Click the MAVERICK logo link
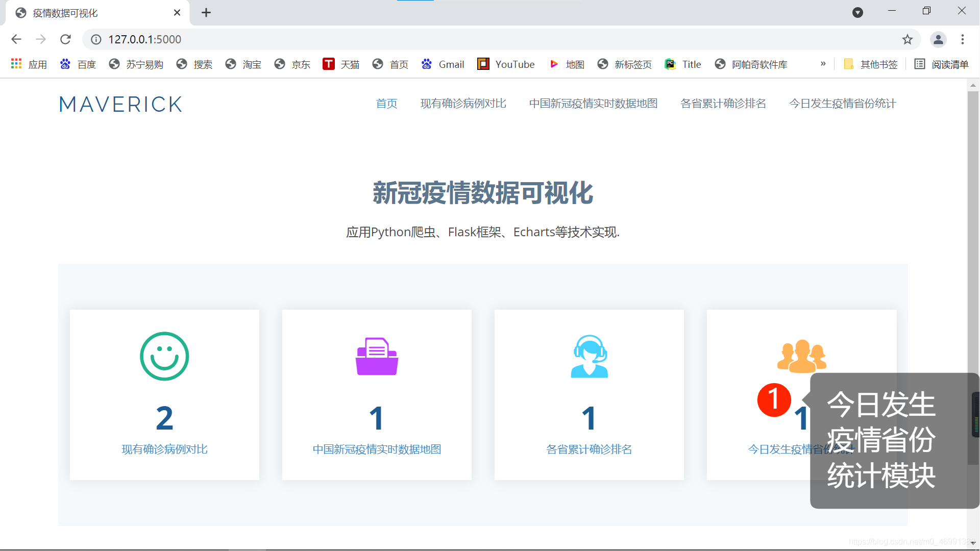Viewport: 980px width, 551px height. pos(120,104)
